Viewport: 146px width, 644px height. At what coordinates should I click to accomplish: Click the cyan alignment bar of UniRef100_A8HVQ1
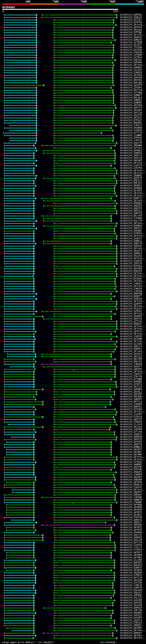pyautogui.click(x=21, y=15)
